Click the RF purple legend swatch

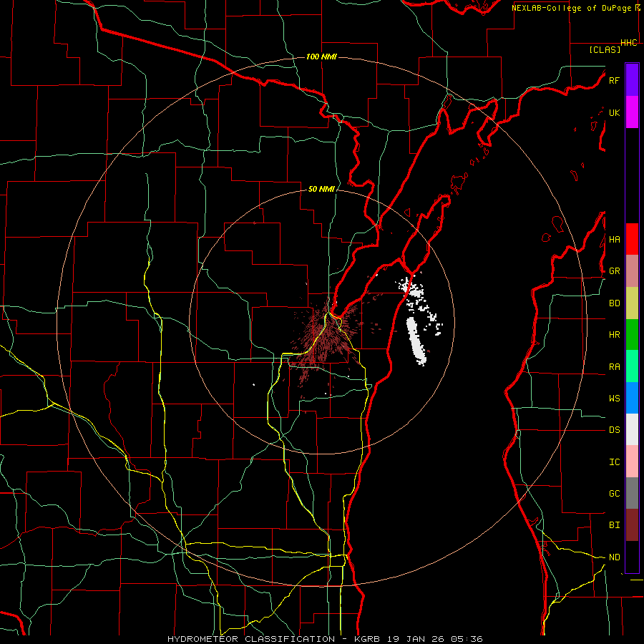coord(632,80)
